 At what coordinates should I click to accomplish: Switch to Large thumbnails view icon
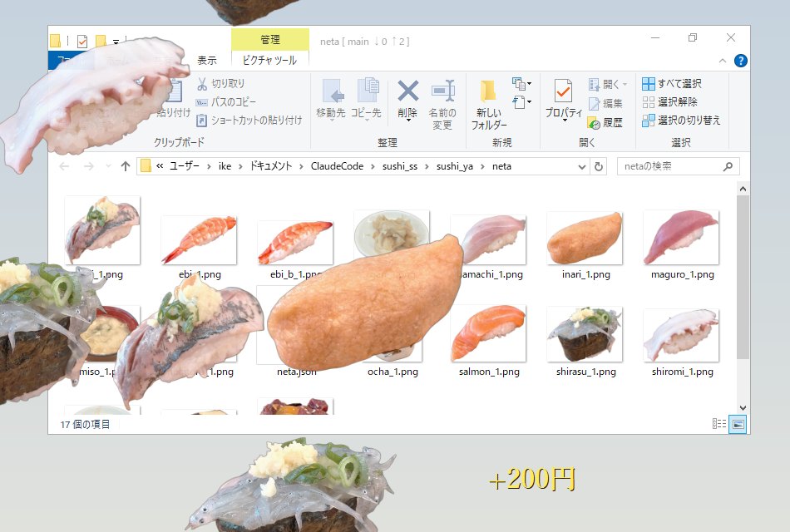coord(738,424)
